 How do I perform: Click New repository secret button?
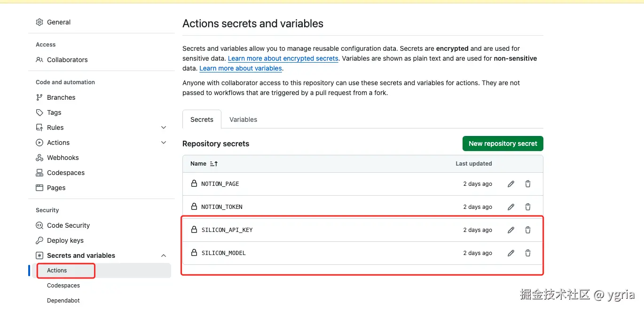tap(503, 144)
